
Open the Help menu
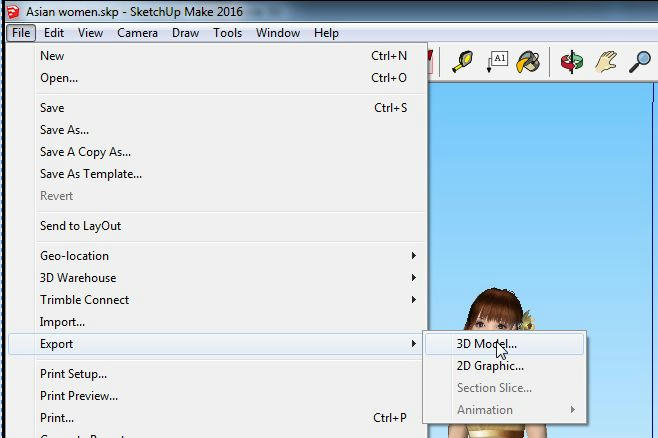(326, 33)
